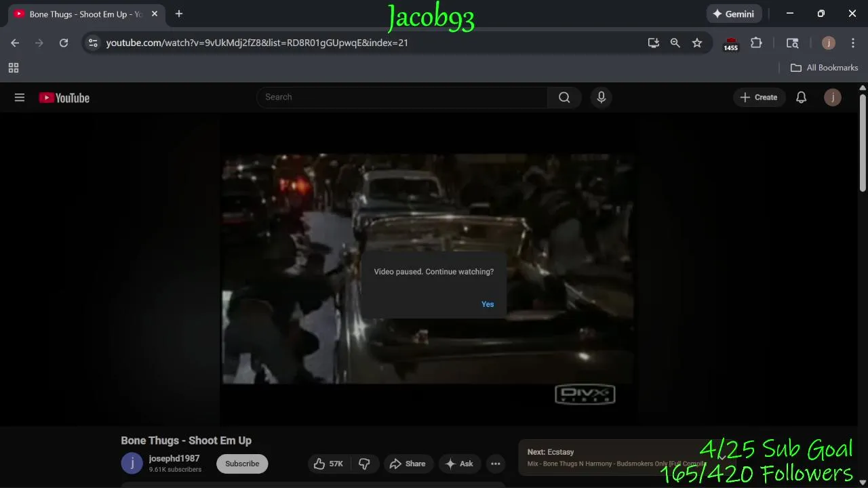Click Yes to continue watching
The height and width of the screenshot is (488, 868).
point(488,304)
